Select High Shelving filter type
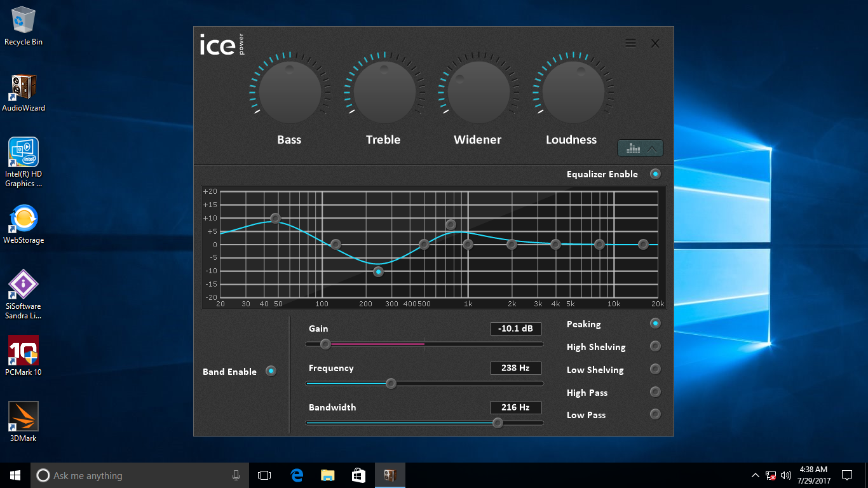Screen dimensions: 868x488 655,346
